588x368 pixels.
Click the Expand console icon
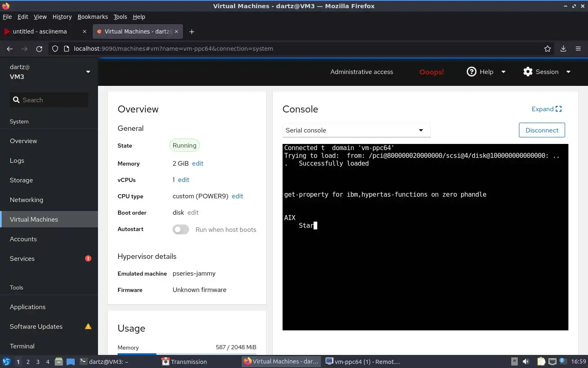[x=559, y=109]
